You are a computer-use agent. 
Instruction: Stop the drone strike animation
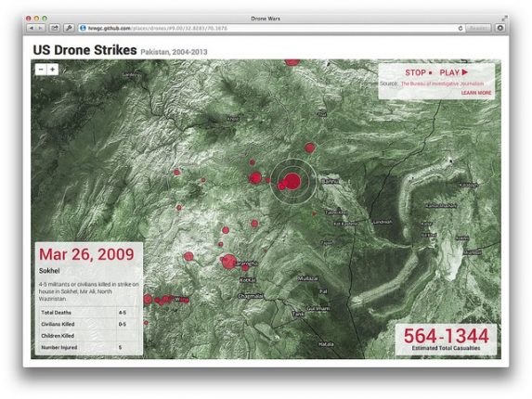[419, 72]
